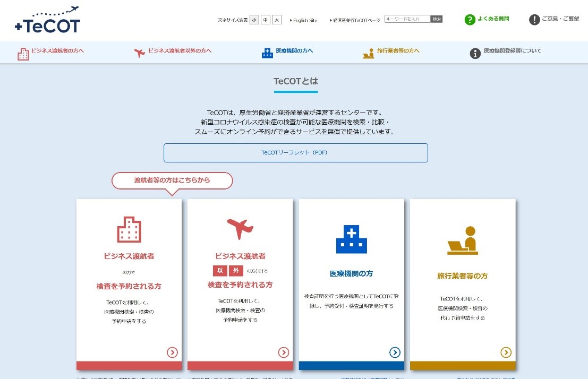Click the gold travel agent desk icon in the card
The image size is (588, 379).
[x=462, y=239]
